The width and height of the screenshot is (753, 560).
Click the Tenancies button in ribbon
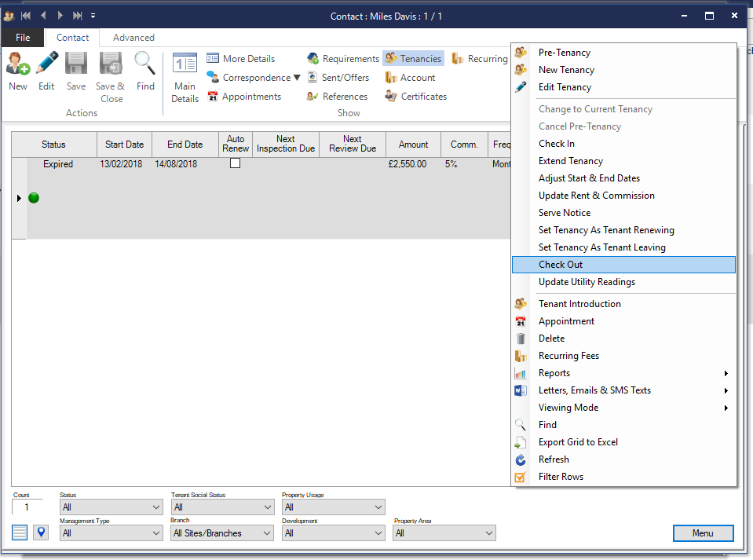413,59
